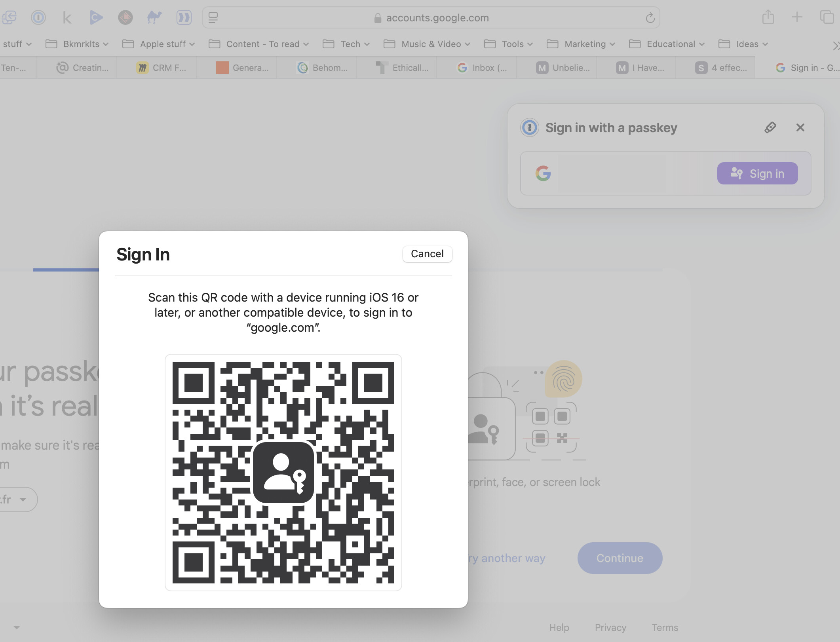Screen dimensions: 840x642
Task: Click the fingerprint illustration on Google page
Action: (x=564, y=378)
